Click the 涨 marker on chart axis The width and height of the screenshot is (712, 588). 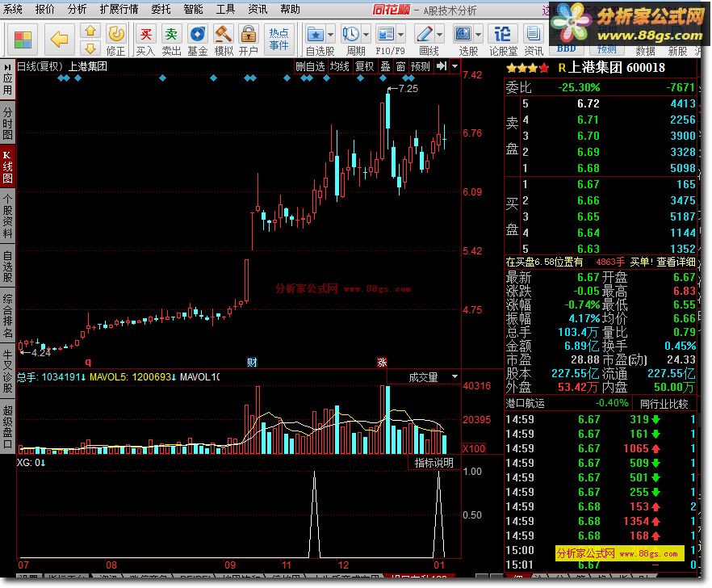click(382, 362)
